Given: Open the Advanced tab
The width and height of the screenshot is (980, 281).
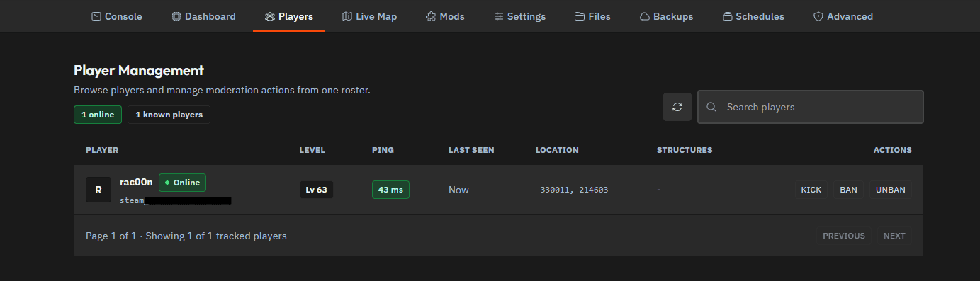Looking at the screenshot, I should pyautogui.click(x=843, y=16).
